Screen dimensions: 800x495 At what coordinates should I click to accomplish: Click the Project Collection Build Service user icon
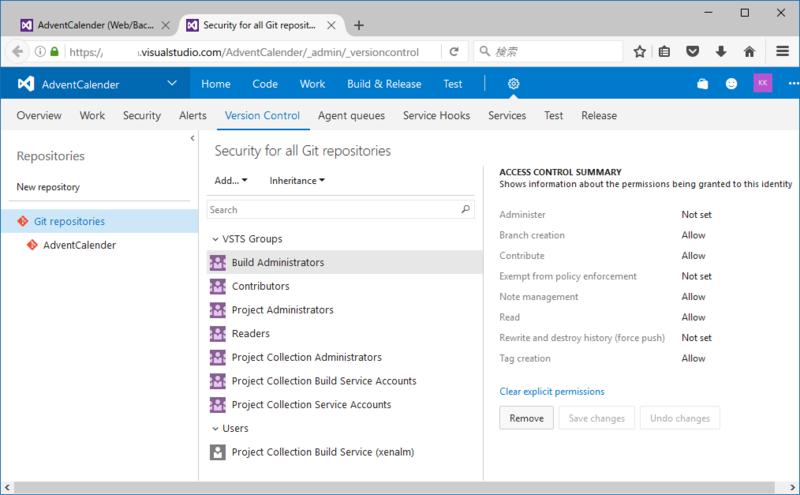click(218, 452)
